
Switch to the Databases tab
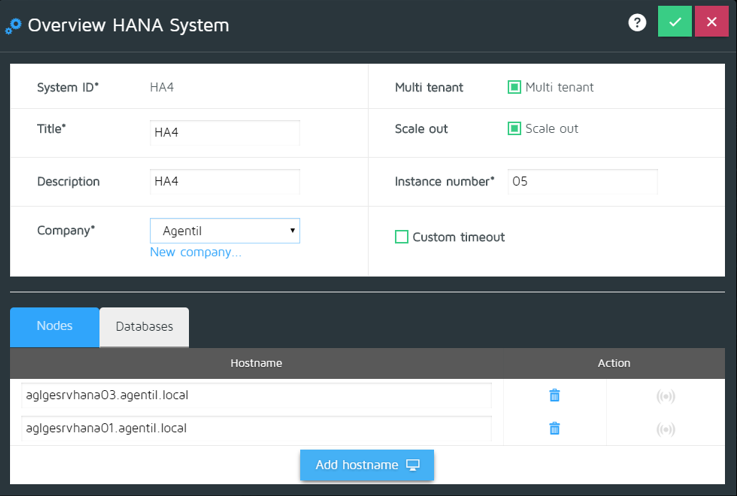pyautogui.click(x=144, y=327)
